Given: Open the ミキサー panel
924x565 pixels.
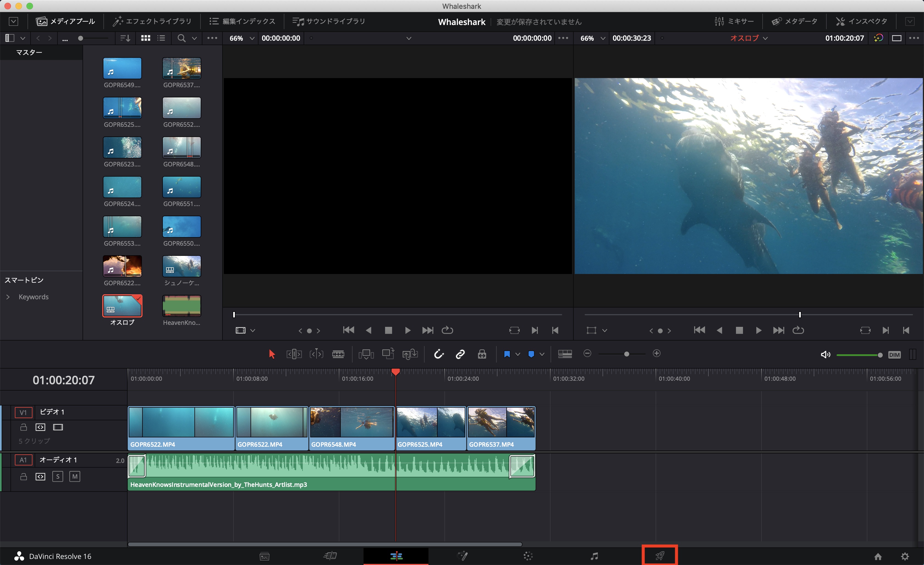Looking at the screenshot, I should [734, 21].
